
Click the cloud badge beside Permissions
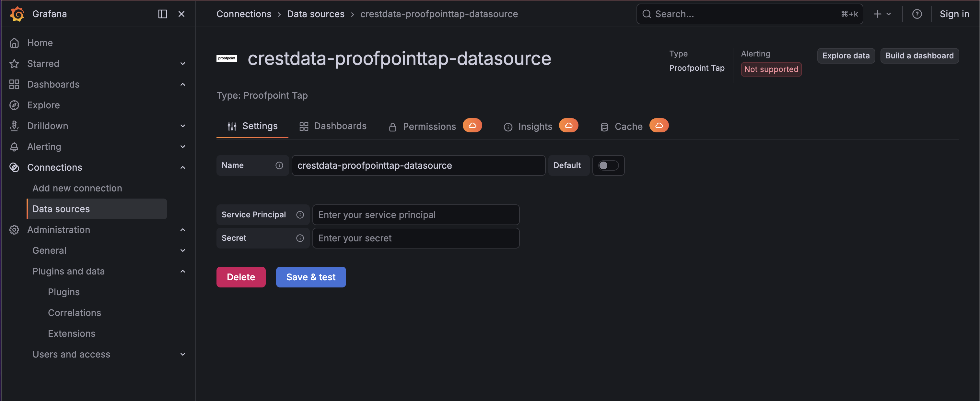point(472,125)
